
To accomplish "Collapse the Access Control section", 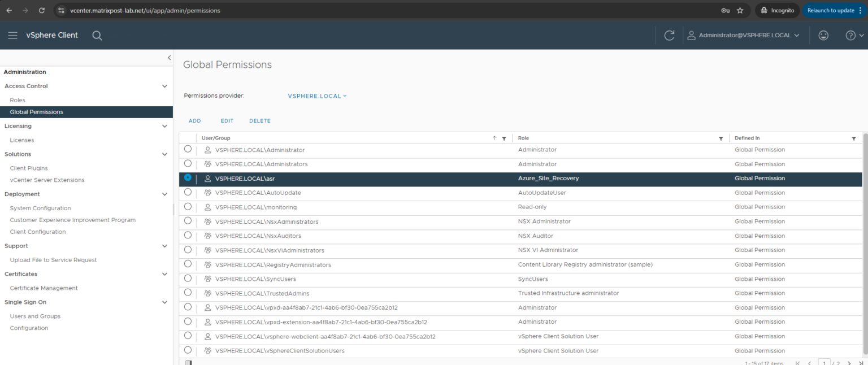I will pos(164,86).
